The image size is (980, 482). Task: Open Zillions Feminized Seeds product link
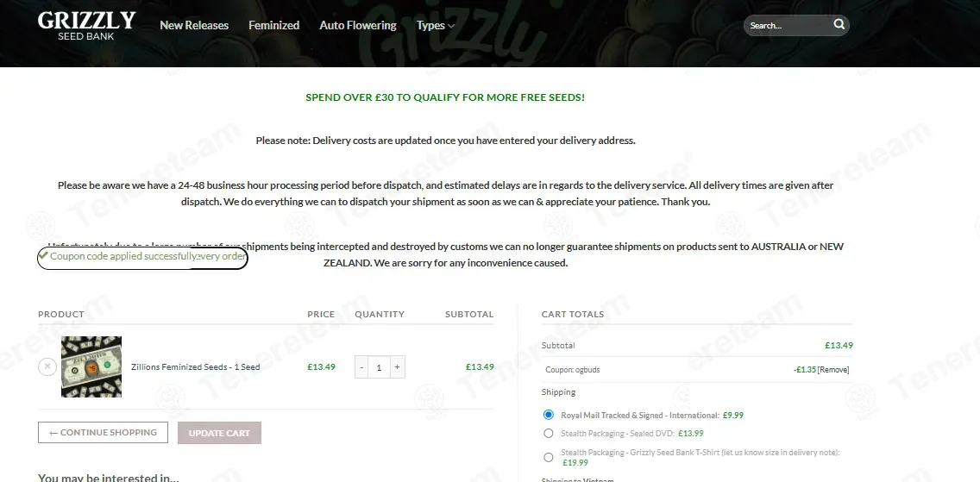196,367
